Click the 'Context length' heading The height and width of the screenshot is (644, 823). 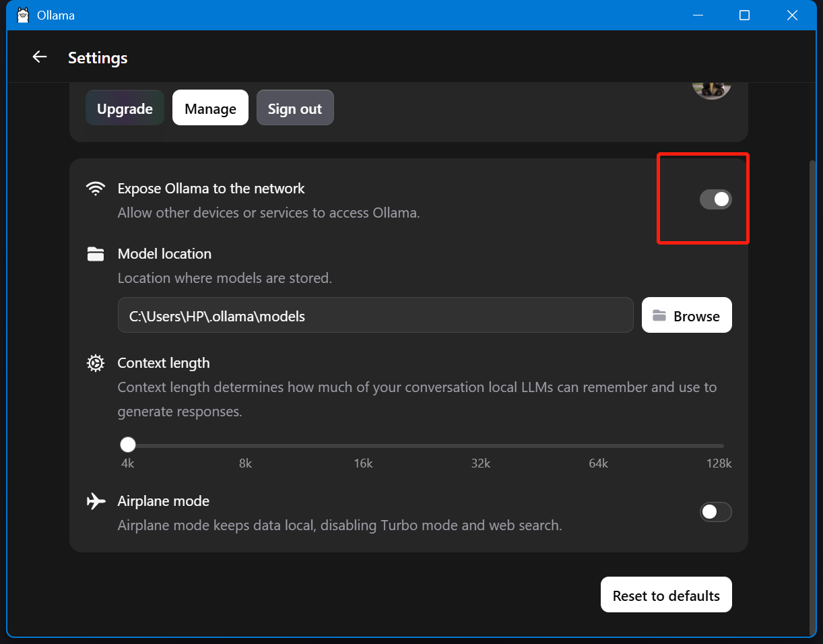164,363
